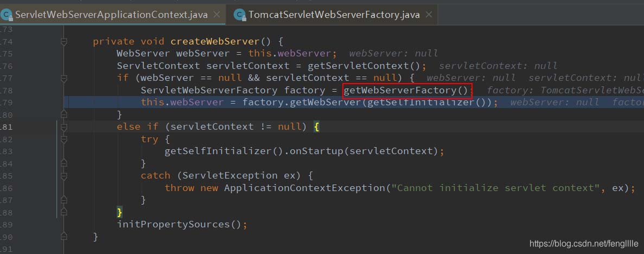Click the ServletWebServerApplicationContext class file icon
Image resolution: width=644 pixels, height=254 pixels.
[x=7, y=15]
